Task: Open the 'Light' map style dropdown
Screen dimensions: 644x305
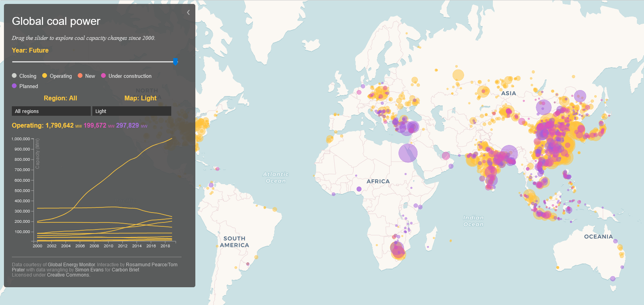Action: tap(131, 111)
